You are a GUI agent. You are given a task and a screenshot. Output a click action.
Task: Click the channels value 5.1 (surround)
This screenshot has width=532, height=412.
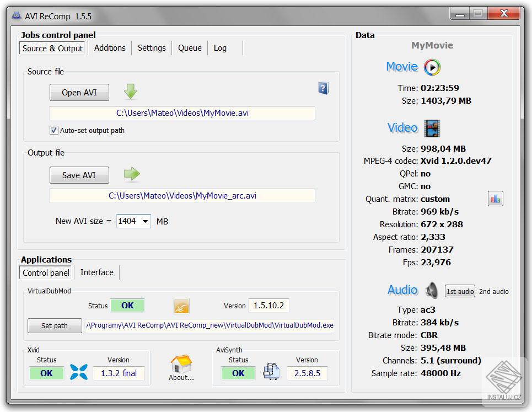pyautogui.click(x=451, y=360)
